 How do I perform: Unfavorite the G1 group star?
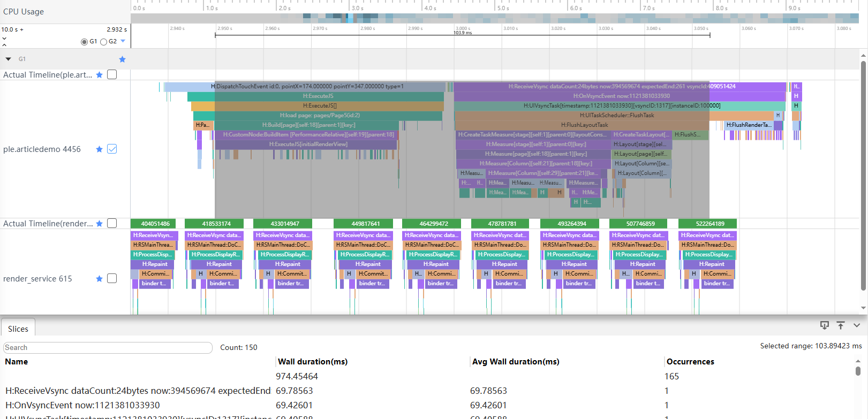pos(122,59)
